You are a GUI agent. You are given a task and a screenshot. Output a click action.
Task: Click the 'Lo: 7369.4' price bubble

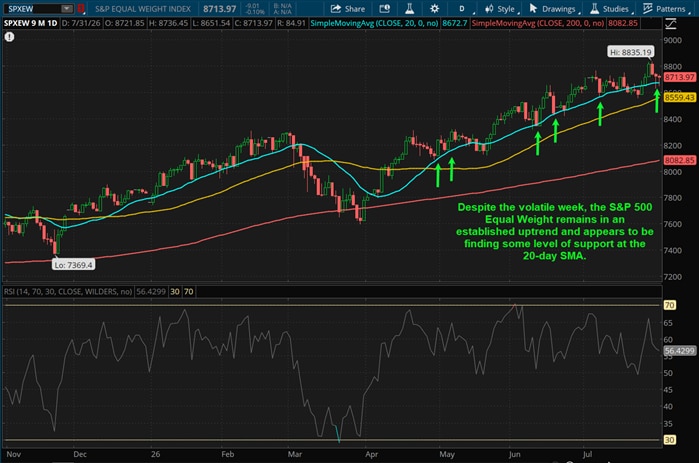(x=74, y=265)
